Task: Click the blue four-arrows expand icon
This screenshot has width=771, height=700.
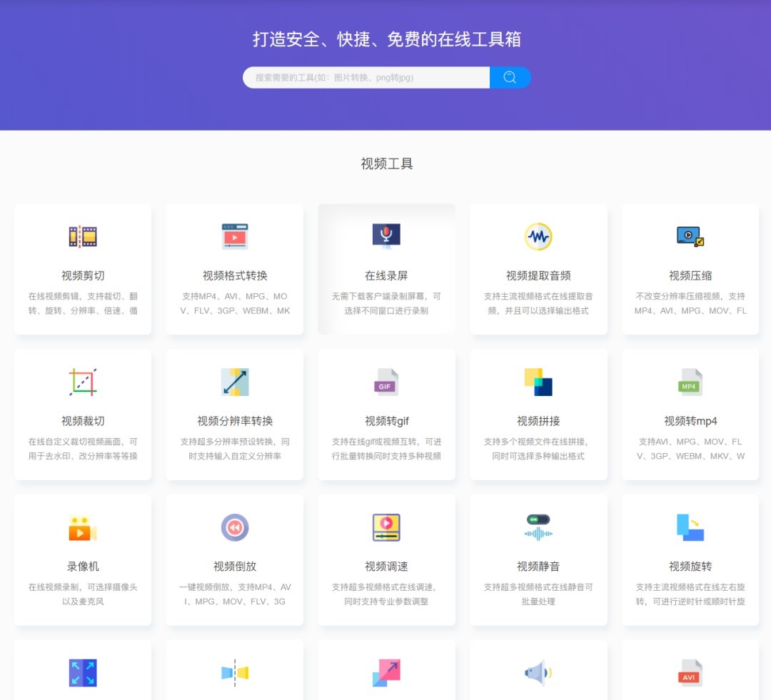Action: pos(83,673)
